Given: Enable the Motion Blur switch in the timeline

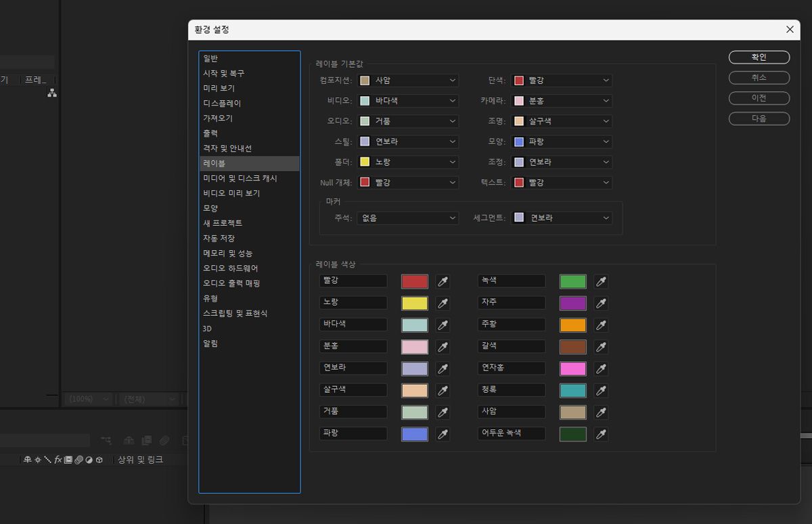Looking at the screenshot, I should point(78,460).
